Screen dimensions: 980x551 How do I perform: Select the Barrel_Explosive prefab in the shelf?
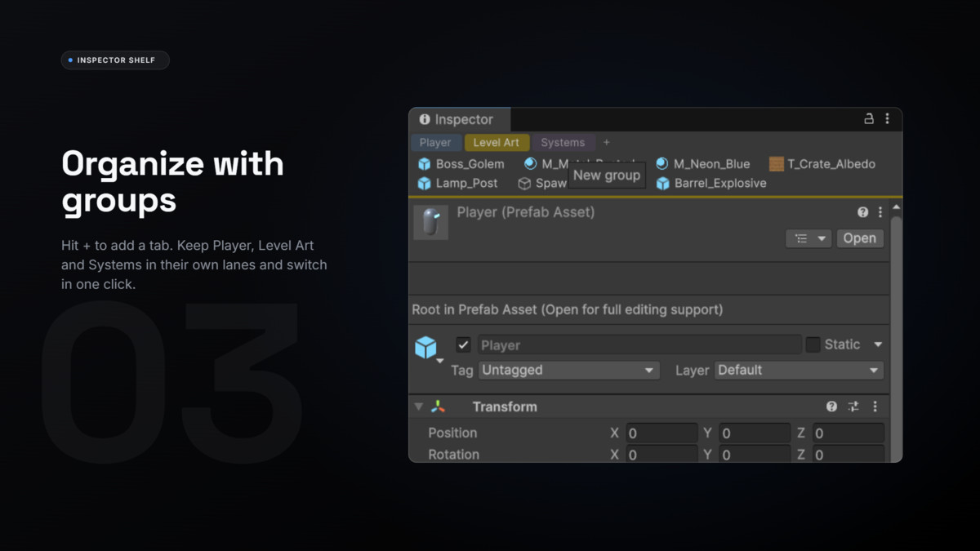pos(711,184)
